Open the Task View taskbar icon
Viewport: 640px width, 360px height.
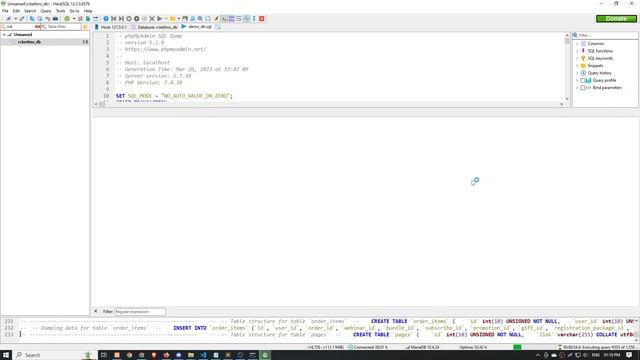pos(104,355)
